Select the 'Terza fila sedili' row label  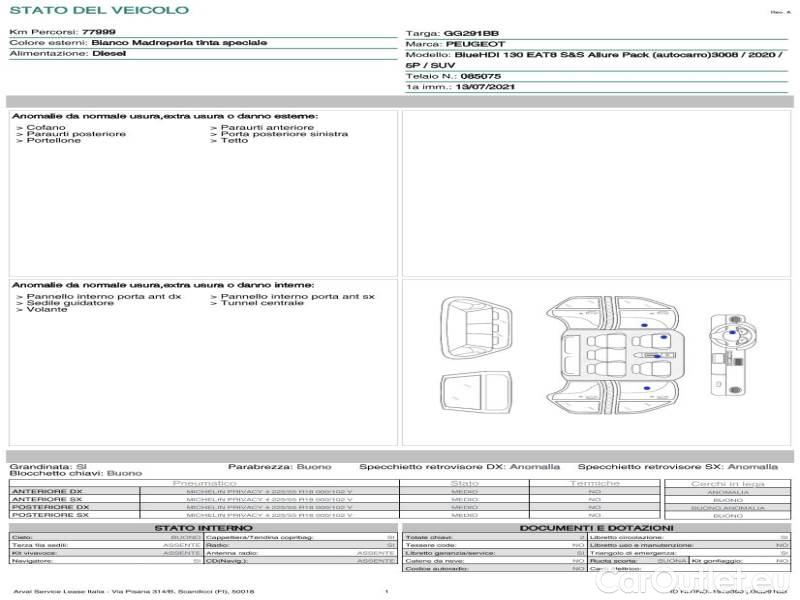click(x=40, y=545)
